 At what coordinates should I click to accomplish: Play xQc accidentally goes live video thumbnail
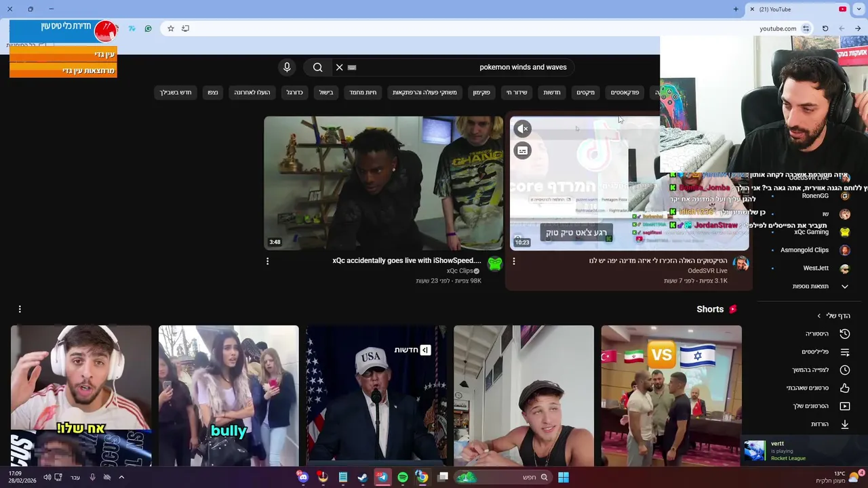[383, 183]
